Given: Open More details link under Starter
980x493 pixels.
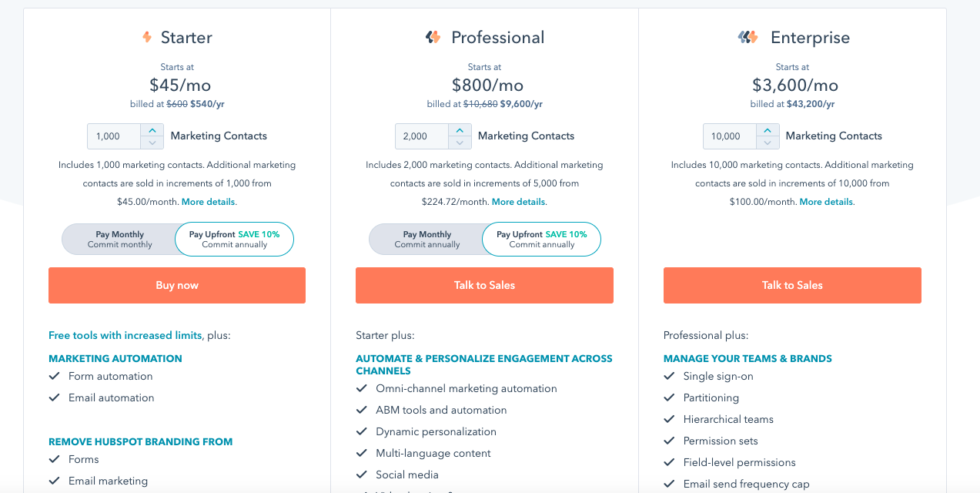Looking at the screenshot, I should coord(209,202).
